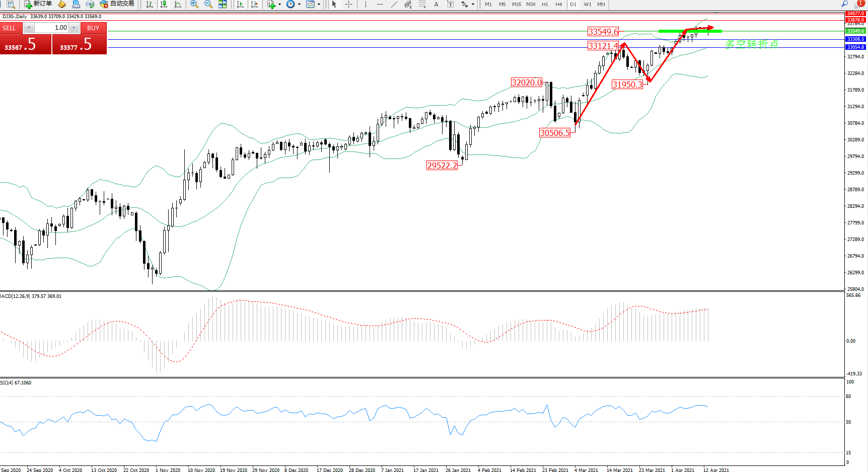The image size is (868, 472).
Task: Switch chart to line chart icon
Action: point(178,4)
